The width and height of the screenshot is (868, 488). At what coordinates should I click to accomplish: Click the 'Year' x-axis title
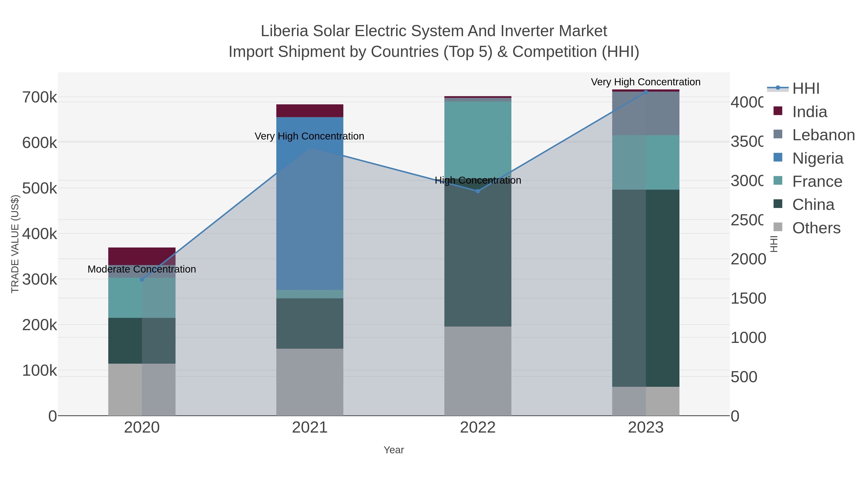pos(393,450)
